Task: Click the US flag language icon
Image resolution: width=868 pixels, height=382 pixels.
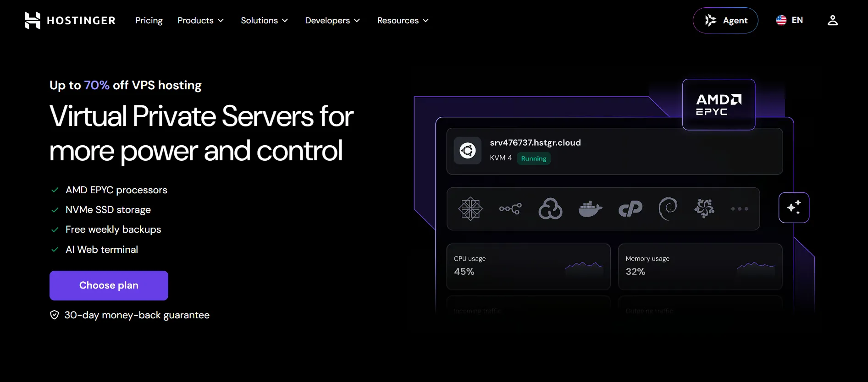Action: click(781, 20)
